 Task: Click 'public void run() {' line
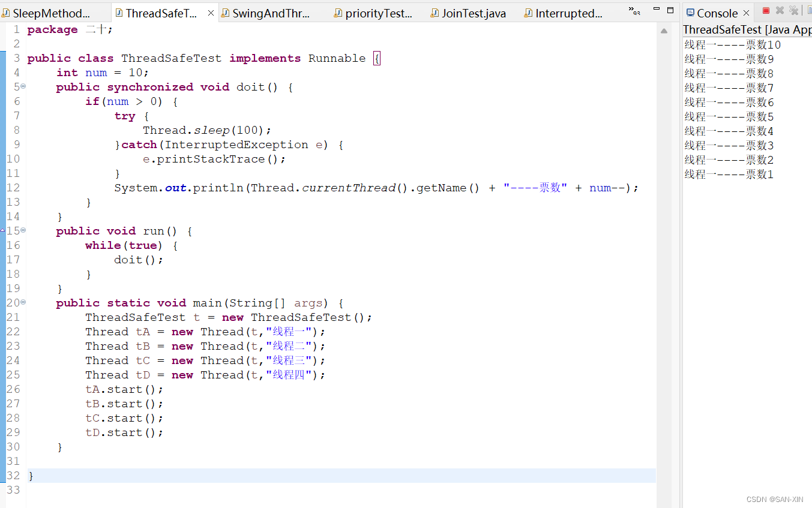(124, 231)
